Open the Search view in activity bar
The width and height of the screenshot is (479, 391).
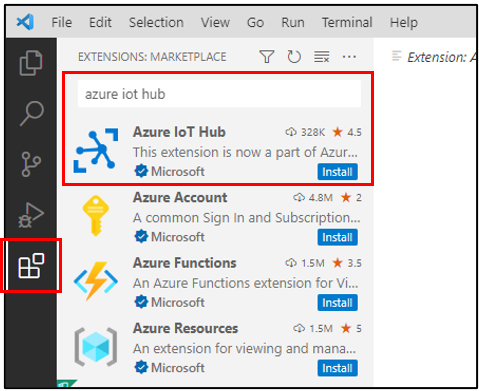coord(31,113)
